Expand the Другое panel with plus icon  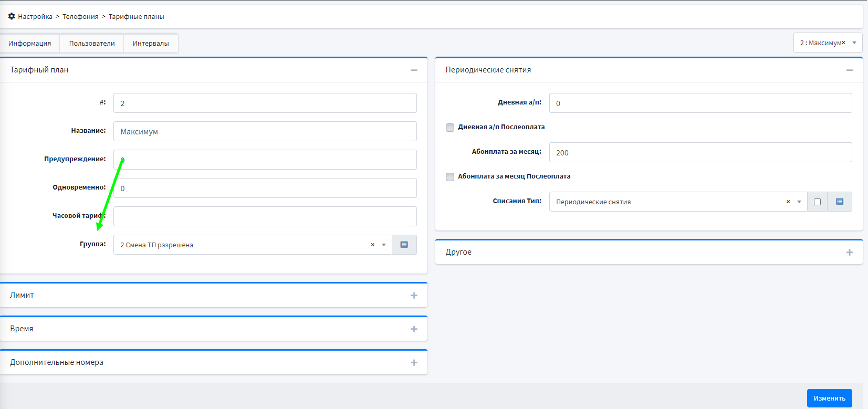point(849,253)
